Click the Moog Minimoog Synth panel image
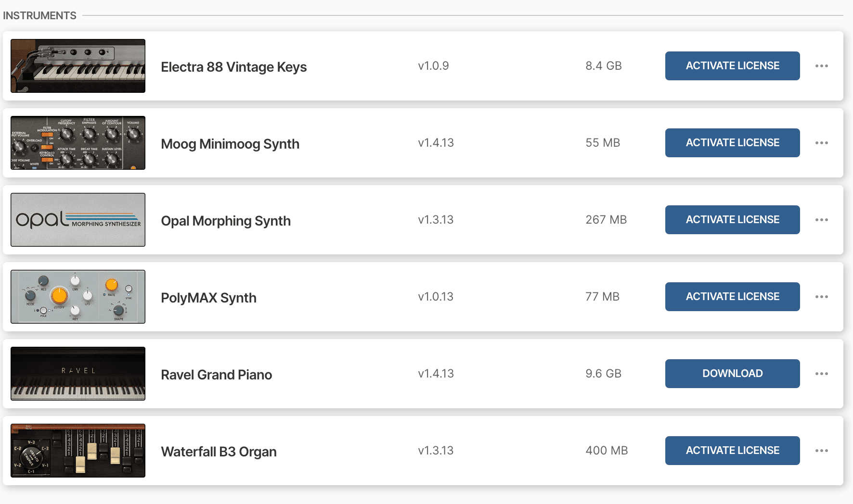853x504 pixels. coord(78,143)
